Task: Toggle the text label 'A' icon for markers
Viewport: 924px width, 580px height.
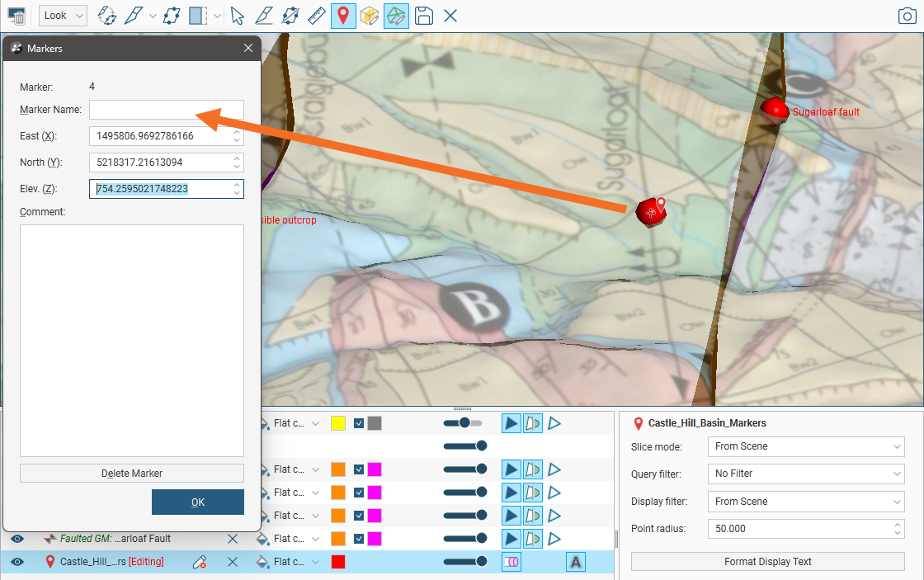Action: pyautogui.click(x=575, y=562)
